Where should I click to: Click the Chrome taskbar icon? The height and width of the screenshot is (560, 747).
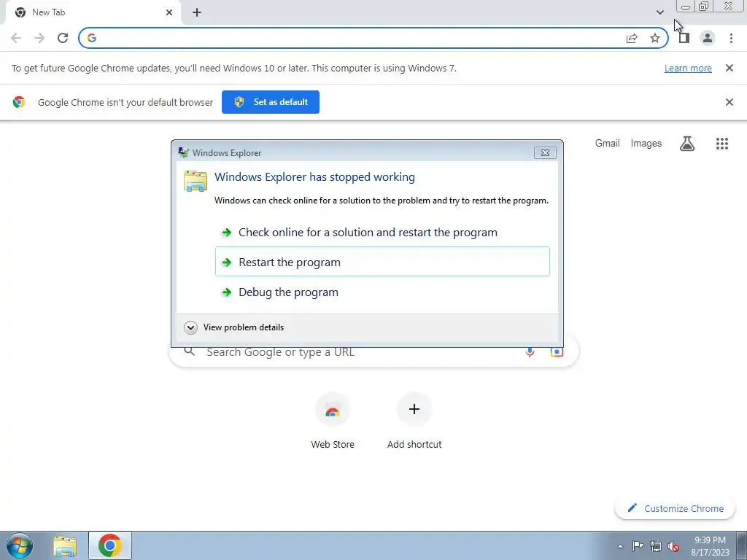click(110, 545)
